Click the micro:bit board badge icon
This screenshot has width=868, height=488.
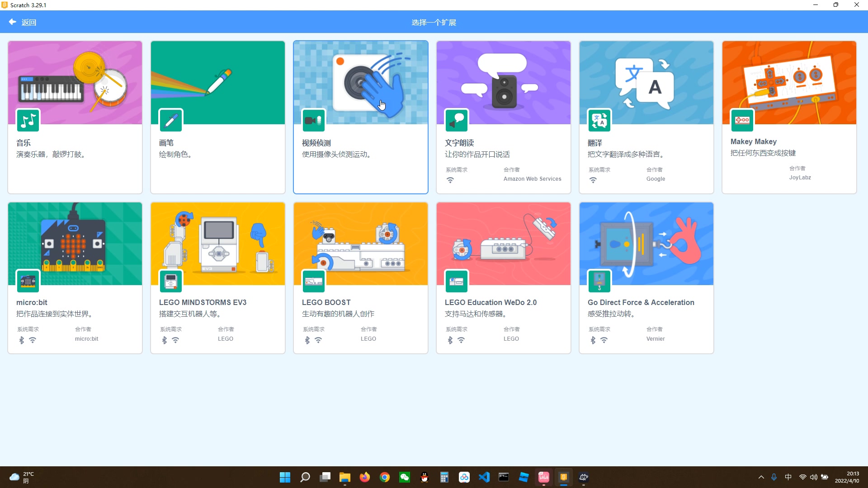(28, 281)
